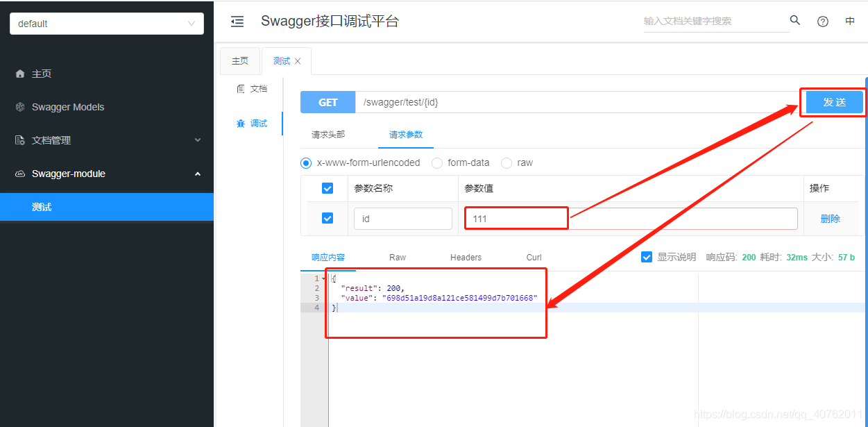Switch to the 请求头部 tab
This screenshot has width=868, height=427.
328,134
